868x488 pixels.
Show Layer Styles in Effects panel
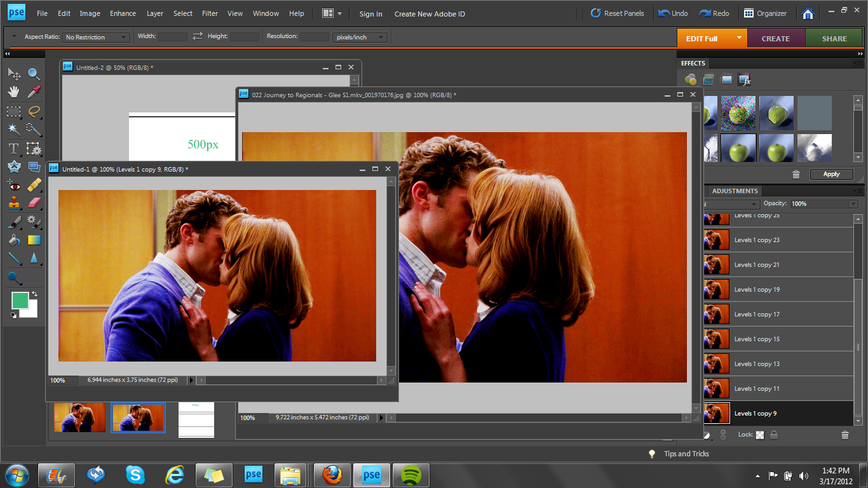(709, 79)
